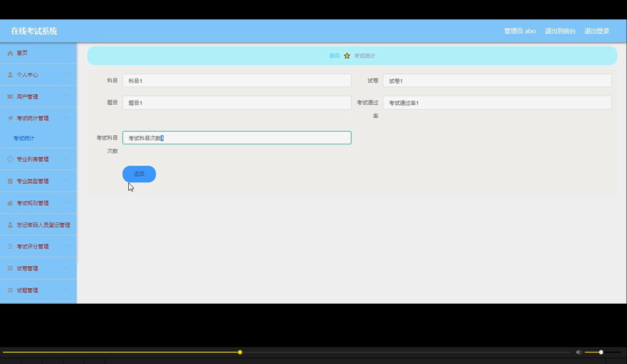Open the 用户管理 menu label
This screenshot has height=364, width=627.
coord(27,97)
